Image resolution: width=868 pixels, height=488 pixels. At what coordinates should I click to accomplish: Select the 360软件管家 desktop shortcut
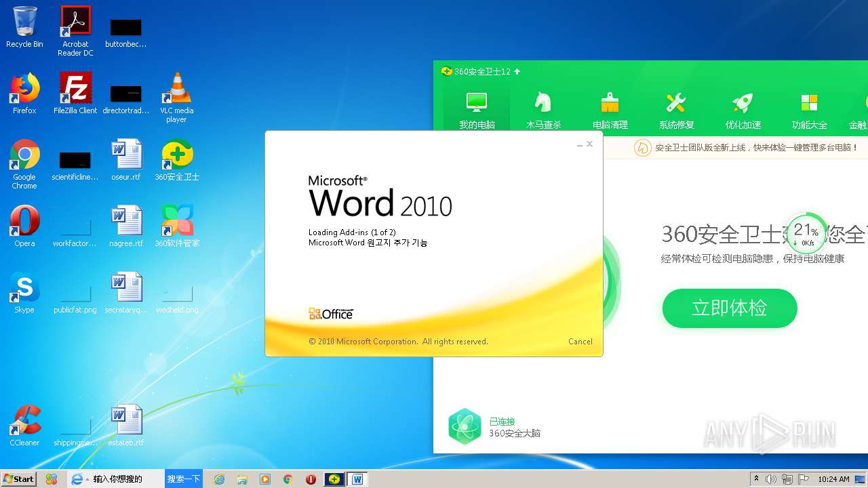[x=177, y=226]
